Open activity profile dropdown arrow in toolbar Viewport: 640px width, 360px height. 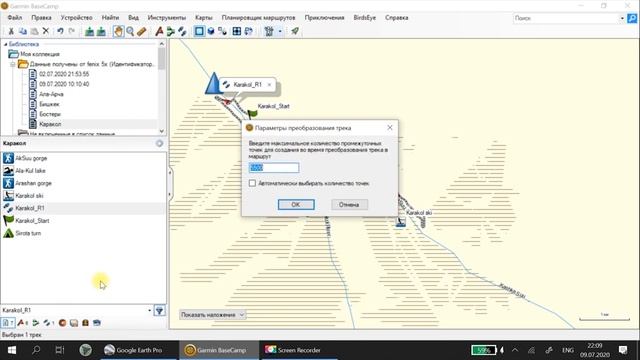280,31
